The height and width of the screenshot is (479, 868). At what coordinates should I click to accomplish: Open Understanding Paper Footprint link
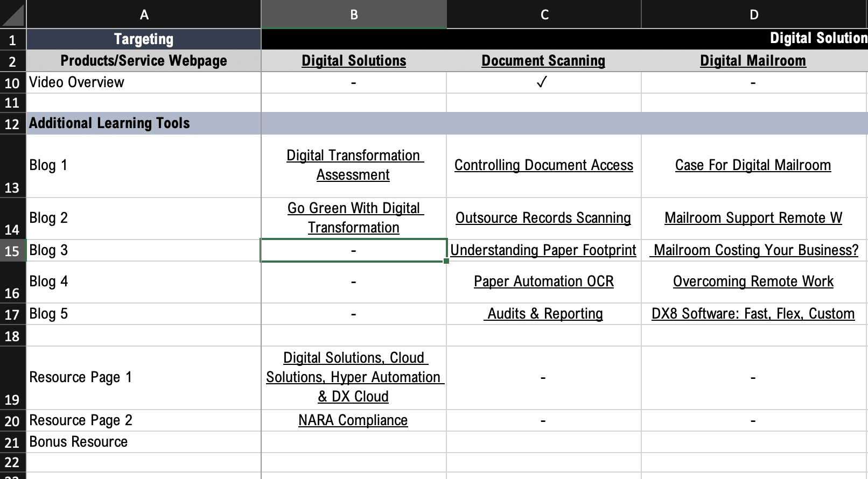[x=543, y=250]
